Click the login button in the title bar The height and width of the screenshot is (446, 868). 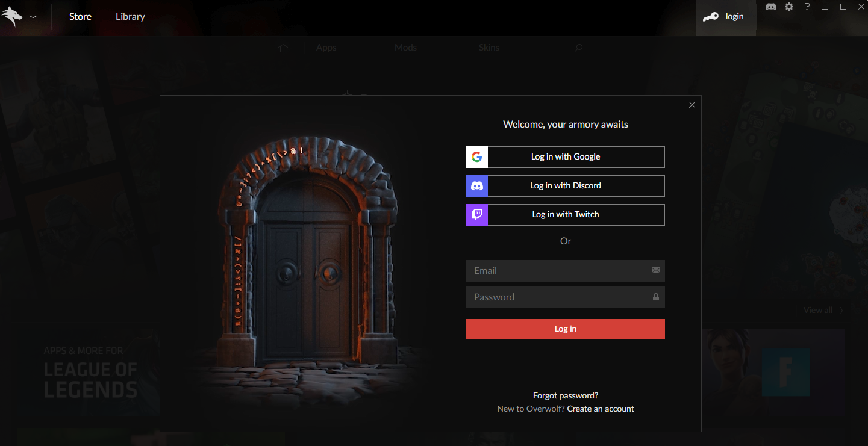(726, 17)
